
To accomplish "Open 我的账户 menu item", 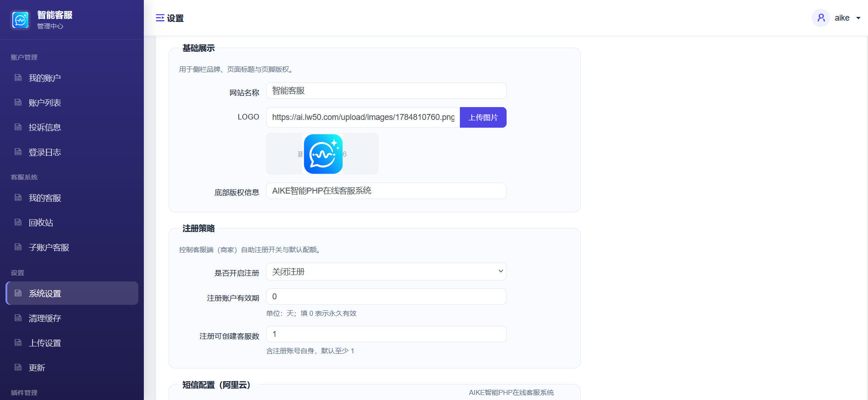I will tap(72, 78).
